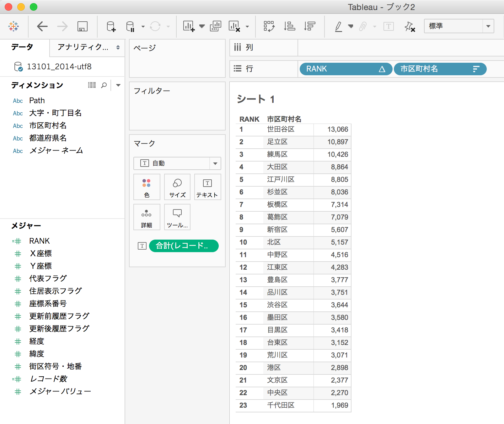Click the 世田谷区 row label

(x=281, y=130)
